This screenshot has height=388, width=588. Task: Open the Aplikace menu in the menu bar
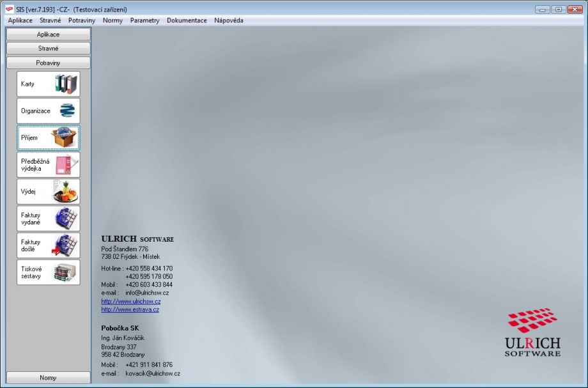20,20
